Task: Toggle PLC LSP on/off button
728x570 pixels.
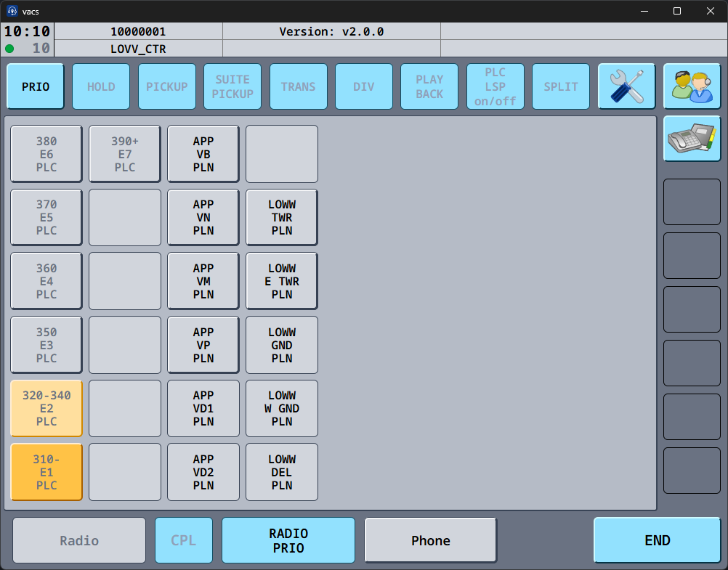Action: [495, 87]
